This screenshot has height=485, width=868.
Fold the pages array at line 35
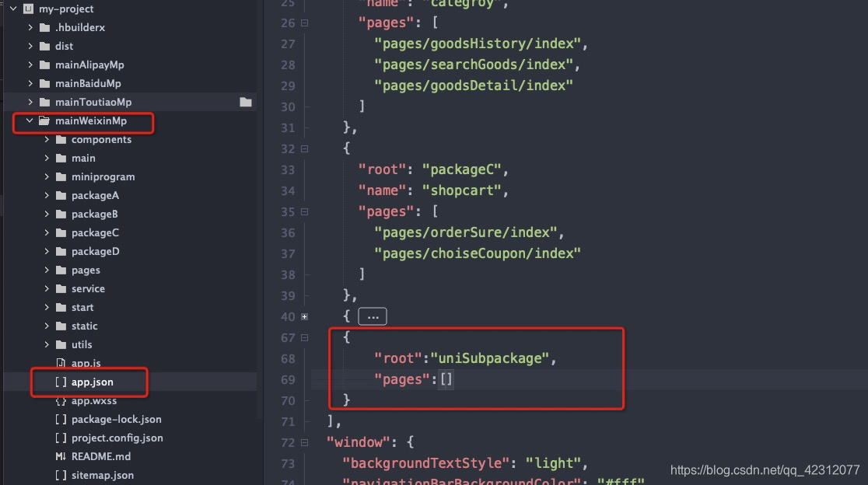304,212
